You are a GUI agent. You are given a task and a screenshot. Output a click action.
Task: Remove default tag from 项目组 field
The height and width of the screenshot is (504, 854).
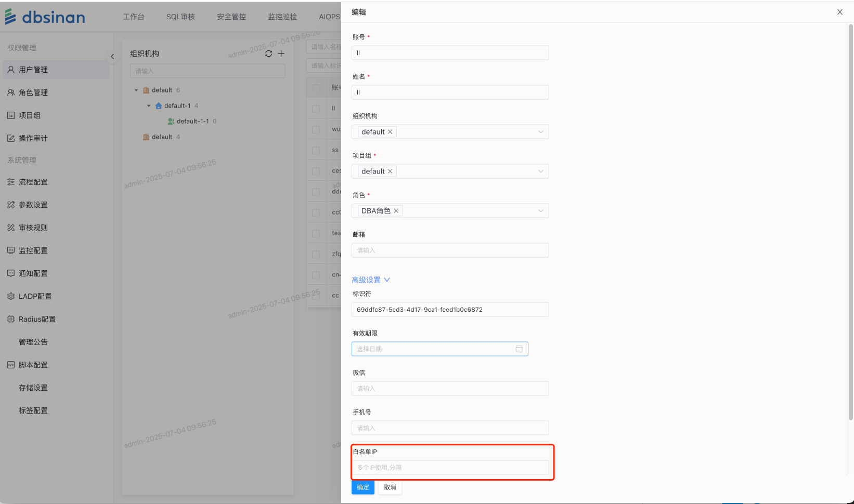point(390,171)
